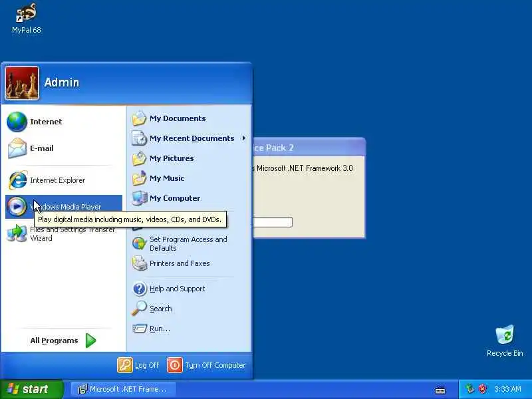Click the Service Pack 2 dialog title bar
The width and height of the screenshot is (532, 399).
309,148
